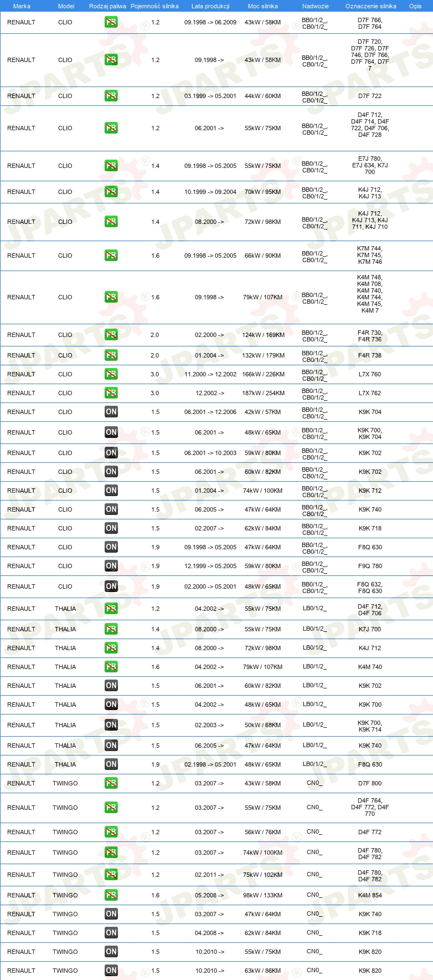433x980 pixels.
Task: Click the Marka column header
Action: click(x=22, y=6)
